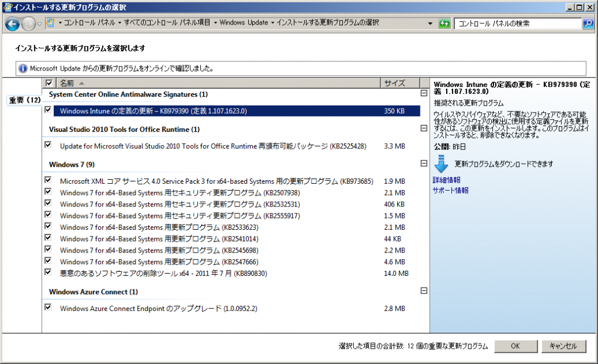Screen dimensions: 598x364
Task: Toggle the select-all checkbox in header
Action: coord(49,83)
